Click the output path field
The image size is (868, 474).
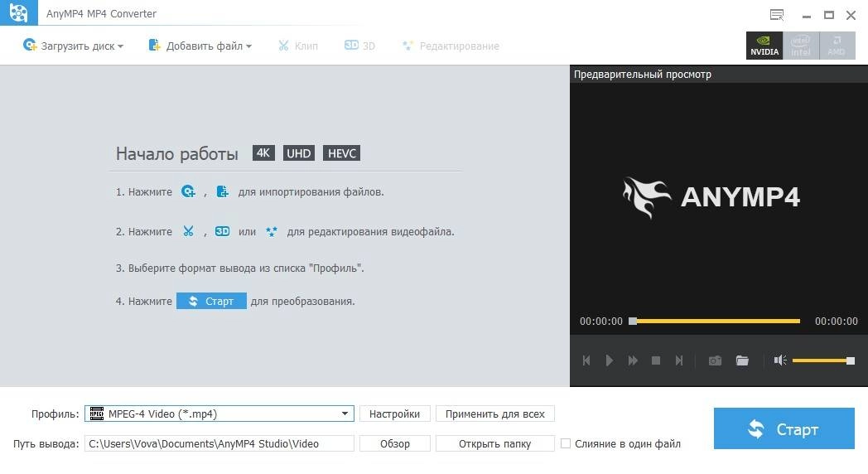[219, 443]
